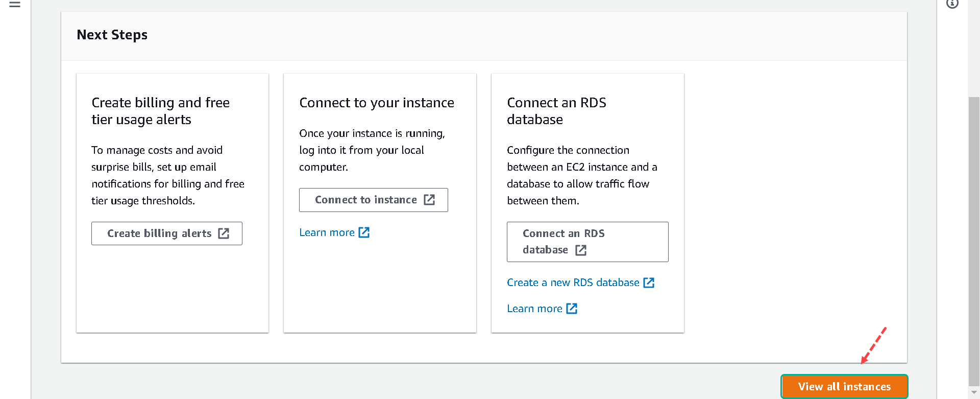Click Connect to instance button

[x=374, y=200]
